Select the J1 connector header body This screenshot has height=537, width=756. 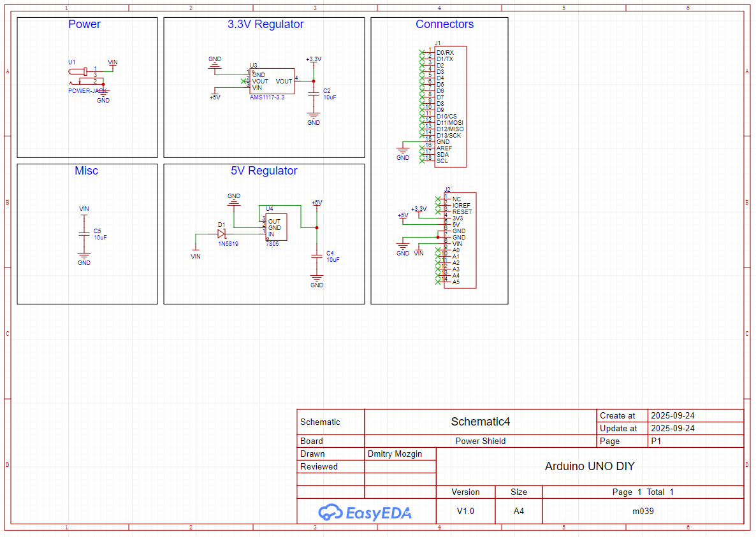(450, 106)
